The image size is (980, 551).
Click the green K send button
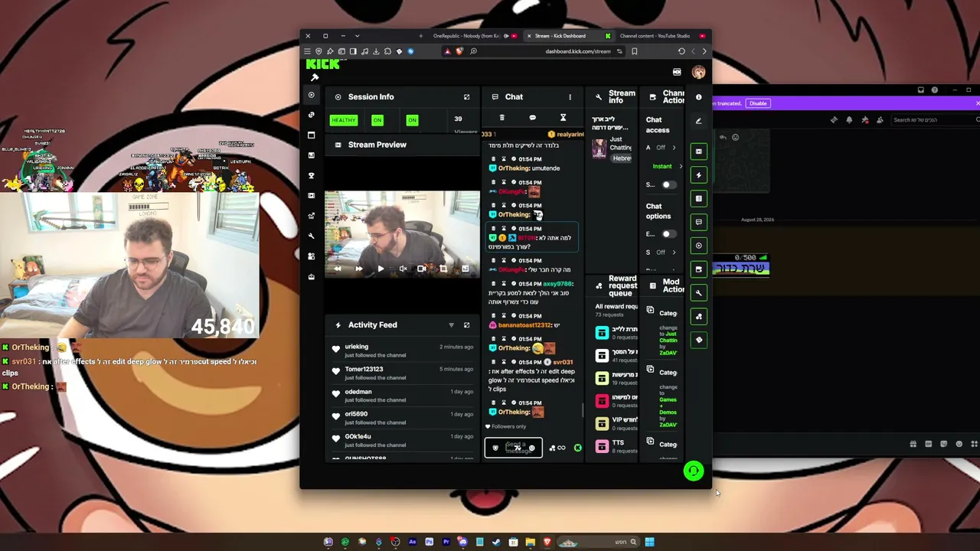point(578,448)
